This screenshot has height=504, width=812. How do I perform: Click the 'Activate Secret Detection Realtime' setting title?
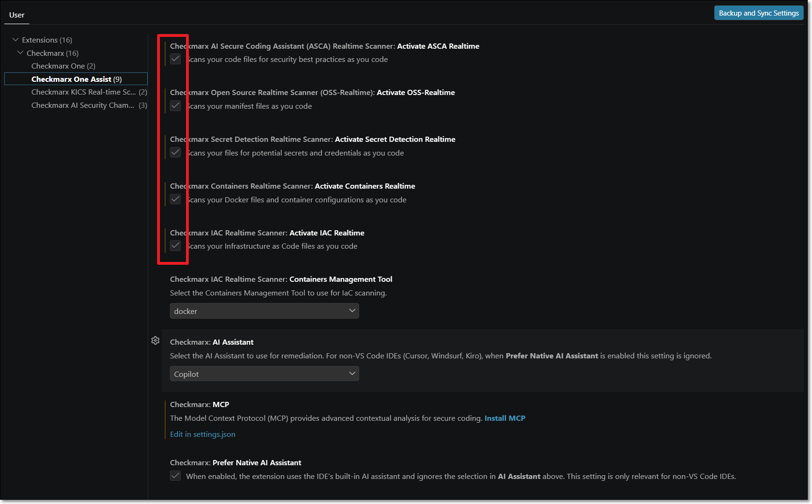pyautogui.click(x=395, y=139)
